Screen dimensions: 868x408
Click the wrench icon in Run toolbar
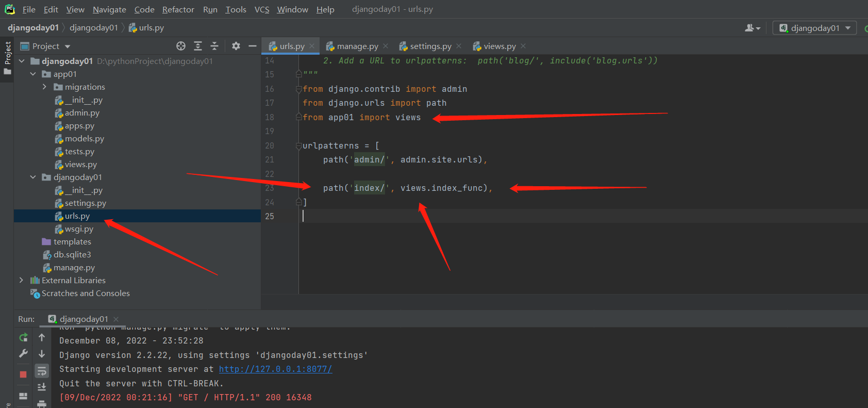(x=23, y=354)
